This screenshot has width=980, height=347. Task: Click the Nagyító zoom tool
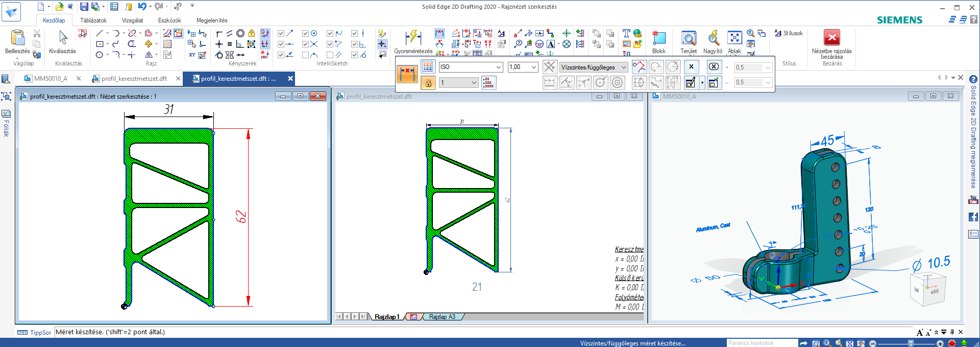tap(713, 42)
